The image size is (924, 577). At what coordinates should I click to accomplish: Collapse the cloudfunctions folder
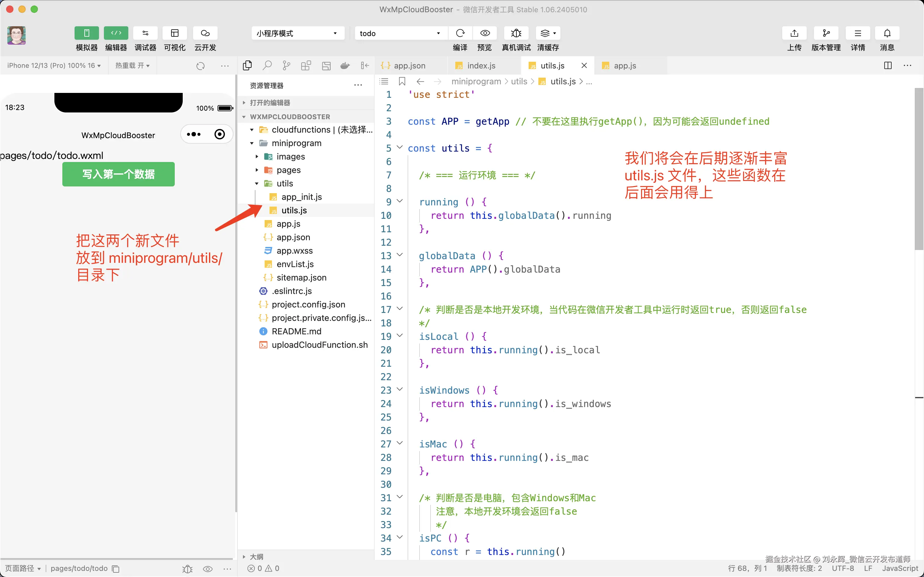(252, 130)
